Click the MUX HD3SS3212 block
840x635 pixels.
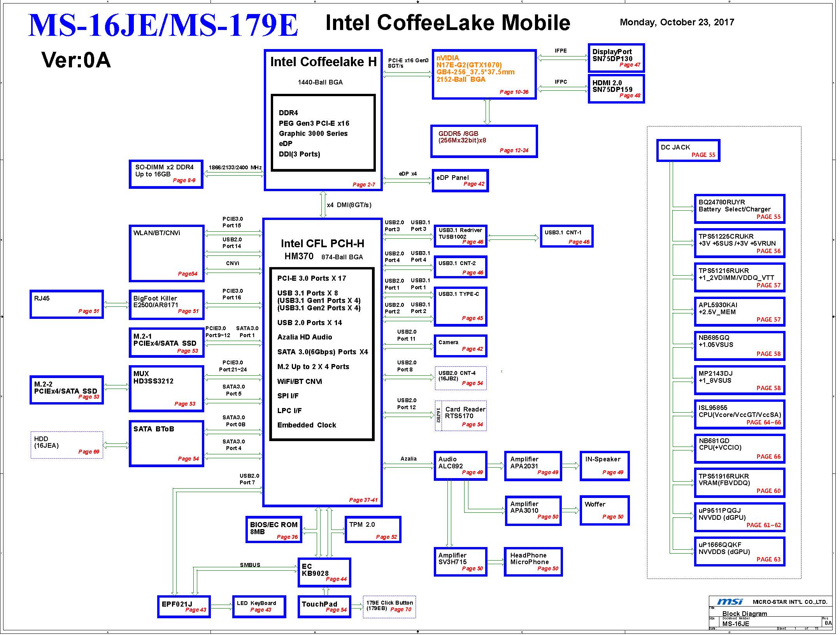pos(167,388)
